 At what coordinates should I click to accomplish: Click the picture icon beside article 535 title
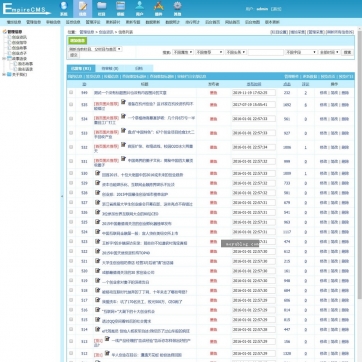point(124,102)
